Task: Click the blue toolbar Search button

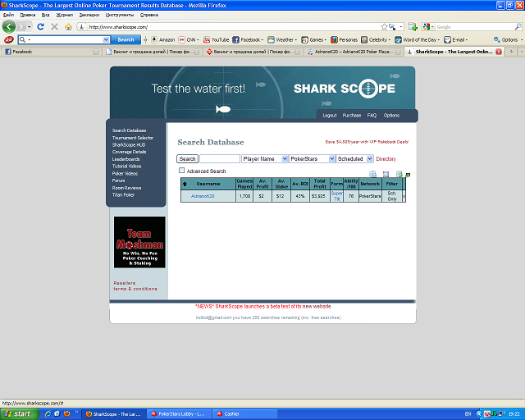Action: [126, 39]
